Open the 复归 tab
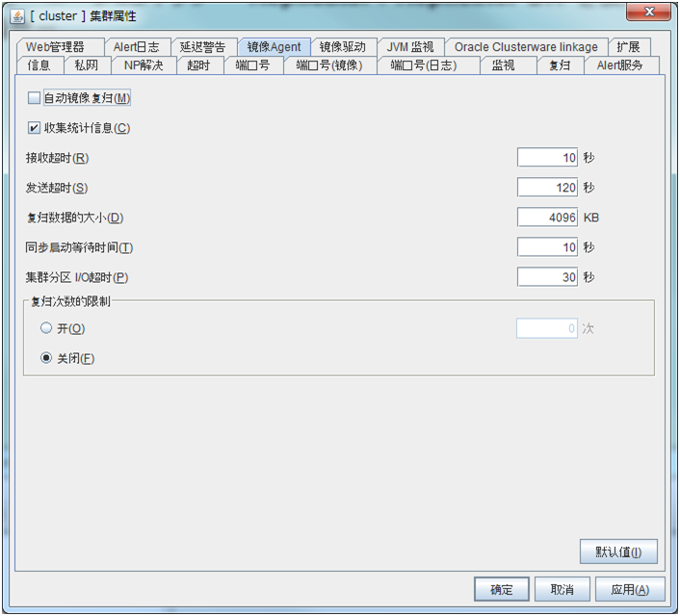 click(x=560, y=65)
